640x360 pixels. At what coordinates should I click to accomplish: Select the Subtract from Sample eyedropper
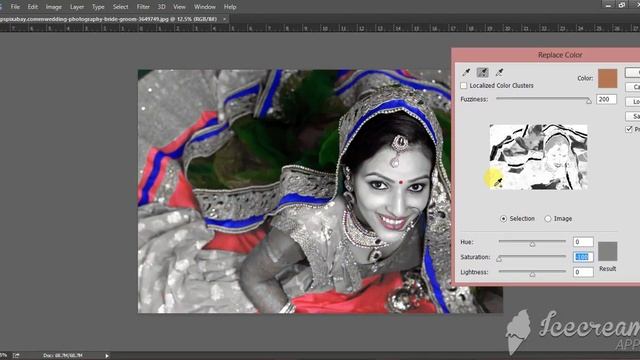point(499,73)
